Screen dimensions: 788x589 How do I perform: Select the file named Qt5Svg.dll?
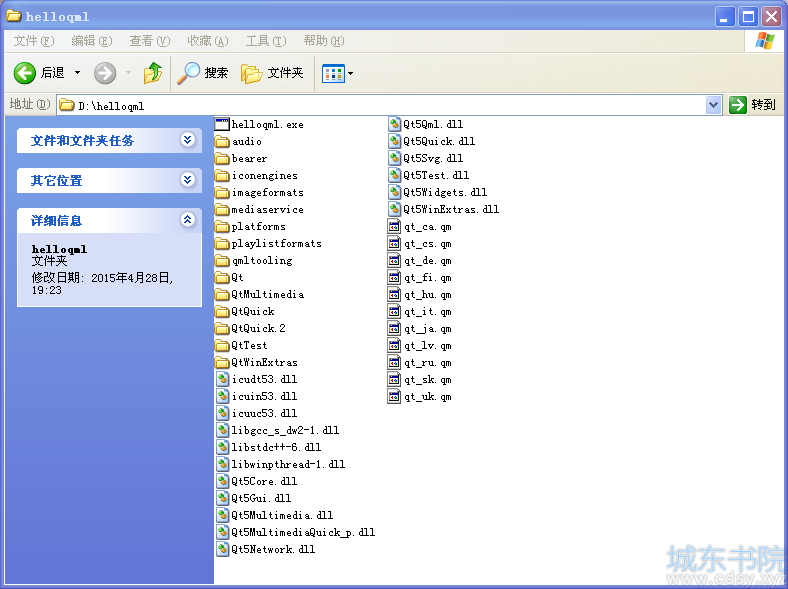426,158
